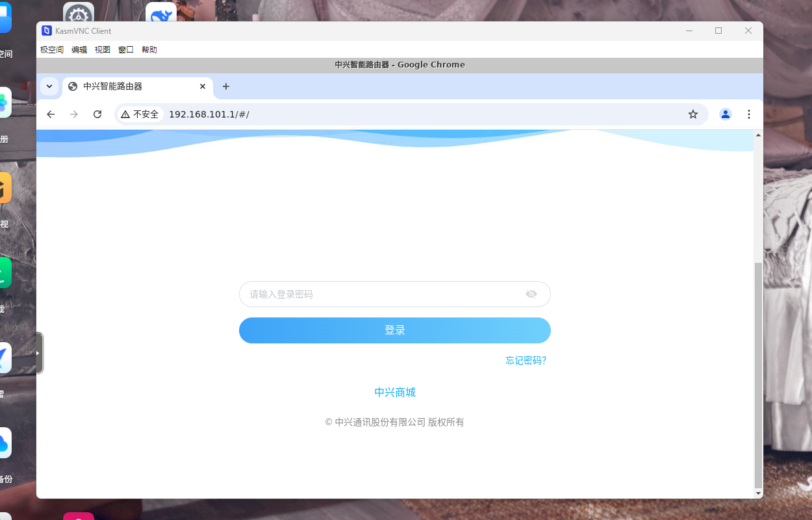Screen dimensions: 812x520
Task: Focus the 请输入登录密码 password field
Action: (x=395, y=294)
